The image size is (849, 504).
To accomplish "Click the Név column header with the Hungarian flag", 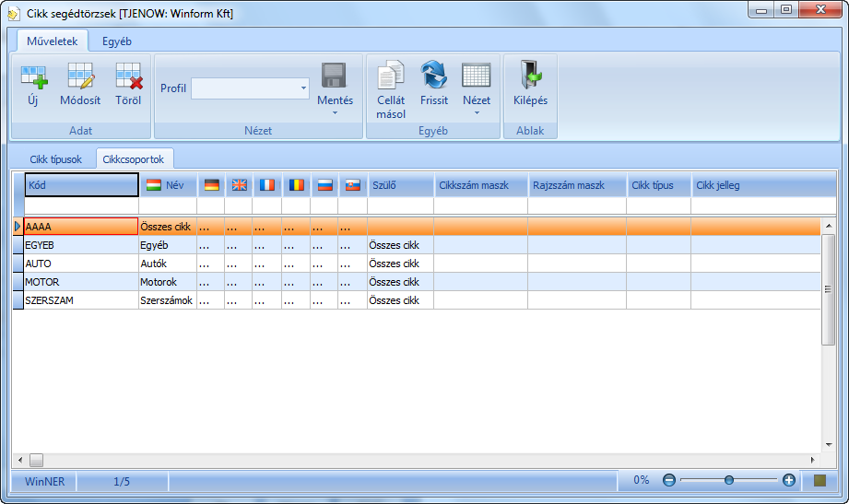I will (x=169, y=185).
